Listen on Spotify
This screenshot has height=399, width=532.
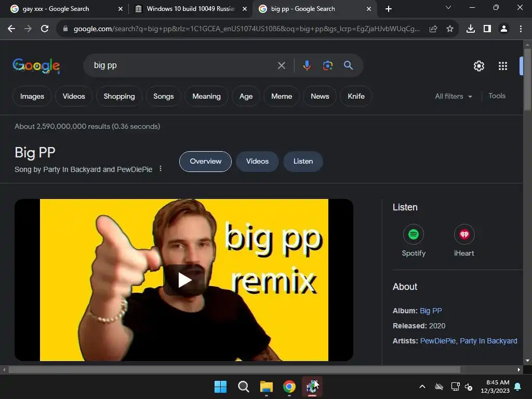[413, 240]
